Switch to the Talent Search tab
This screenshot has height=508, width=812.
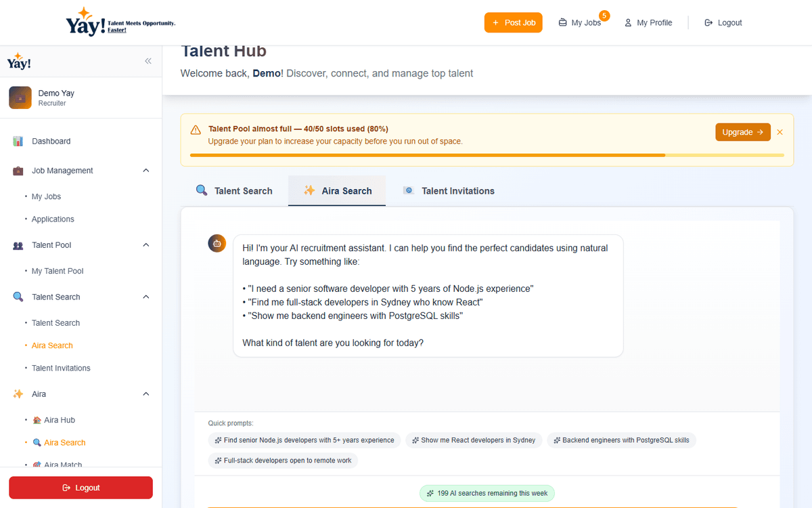pos(234,190)
